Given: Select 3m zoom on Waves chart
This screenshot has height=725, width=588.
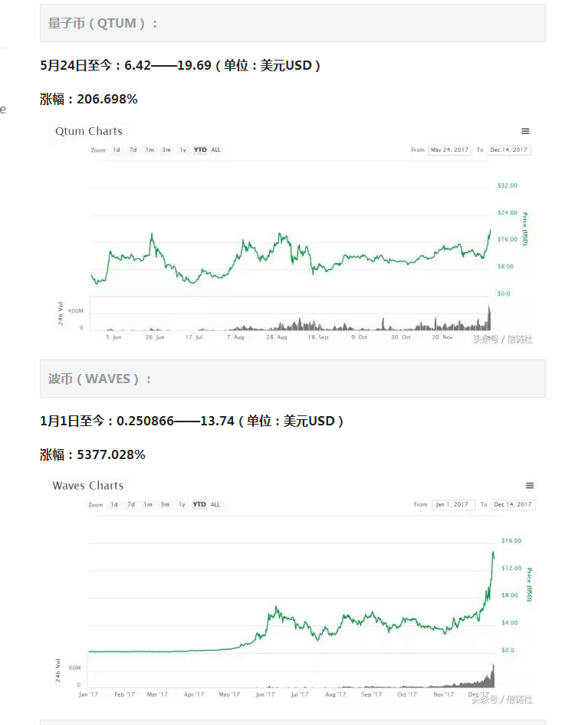Looking at the screenshot, I should [165, 504].
